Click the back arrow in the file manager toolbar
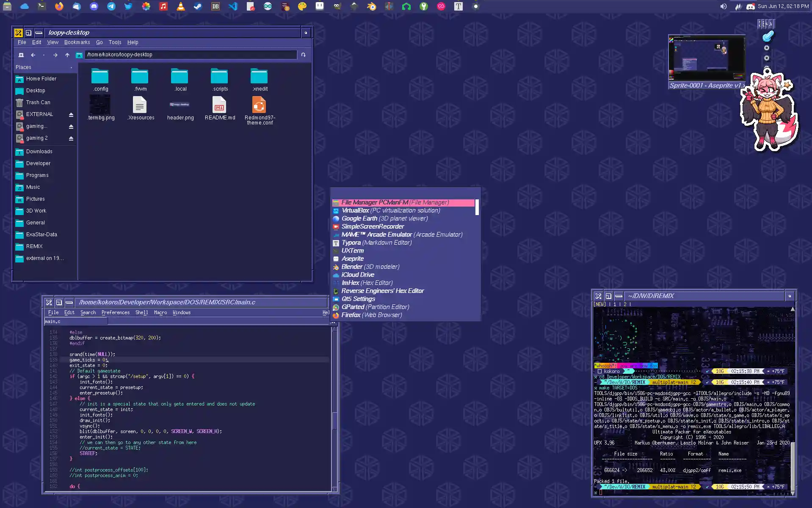The width and height of the screenshot is (812, 508). (33, 55)
